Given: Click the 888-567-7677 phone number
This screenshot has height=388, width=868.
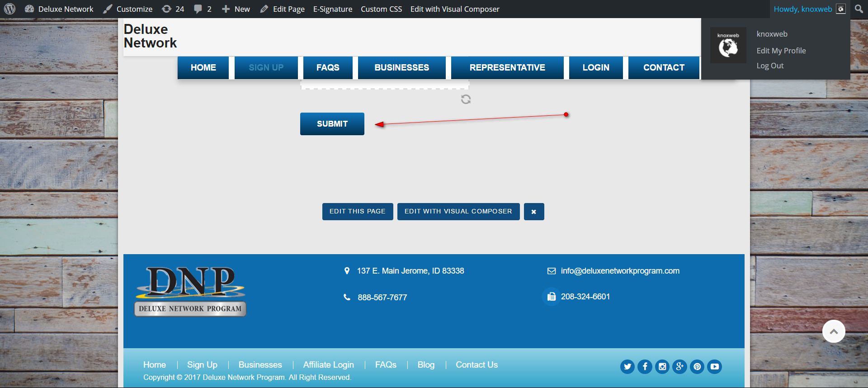Looking at the screenshot, I should pyautogui.click(x=382, y=298).
